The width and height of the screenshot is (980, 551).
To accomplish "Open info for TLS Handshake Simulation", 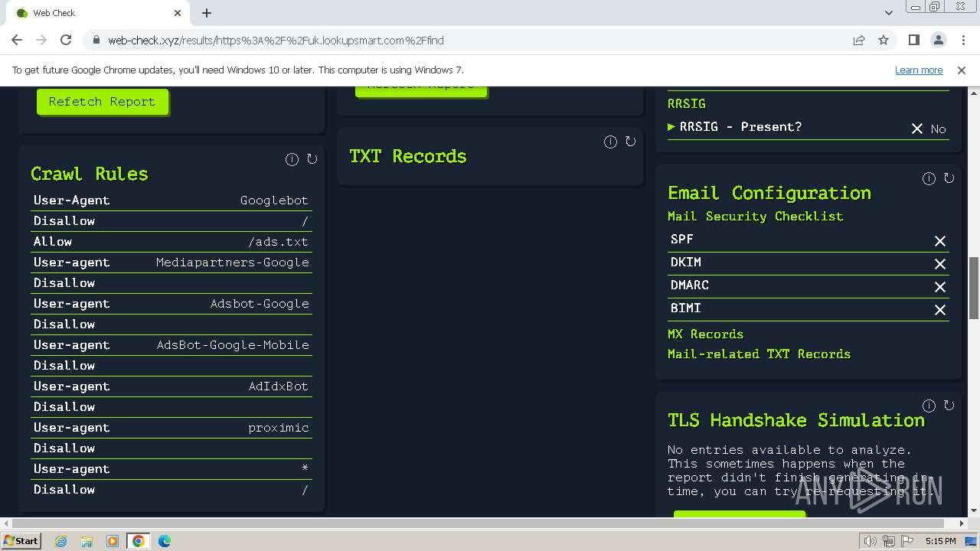I will [x=929, y=406].
